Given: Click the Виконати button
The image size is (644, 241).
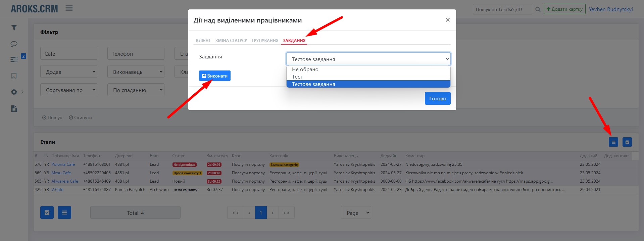Looking at the screenshot, I should 215,76.
